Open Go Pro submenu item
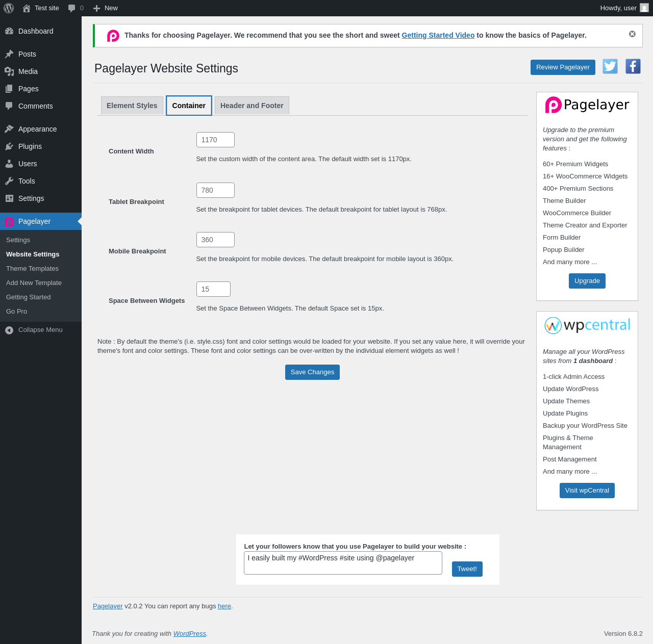Viewport: 653px width, 644px height. [x=16, y=312]
